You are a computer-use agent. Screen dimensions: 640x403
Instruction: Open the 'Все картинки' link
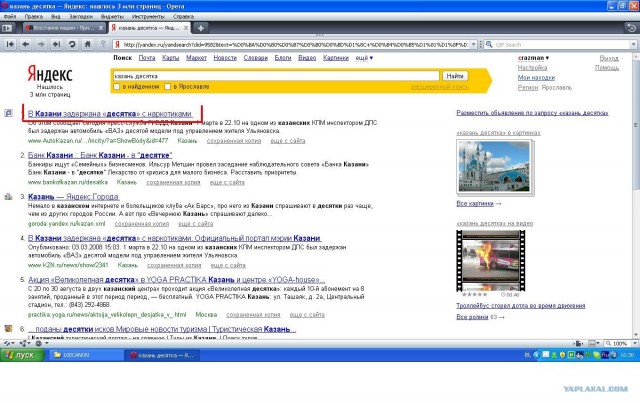475,203
